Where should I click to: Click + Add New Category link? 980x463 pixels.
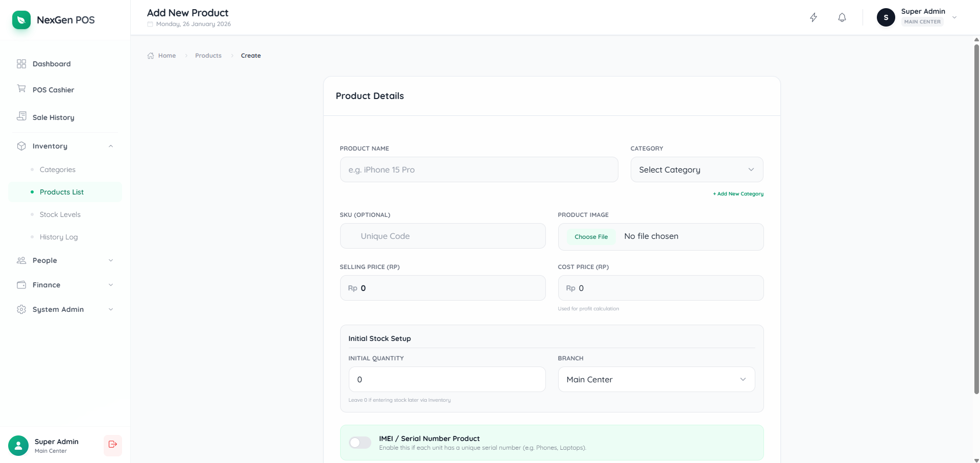point(737,193)
